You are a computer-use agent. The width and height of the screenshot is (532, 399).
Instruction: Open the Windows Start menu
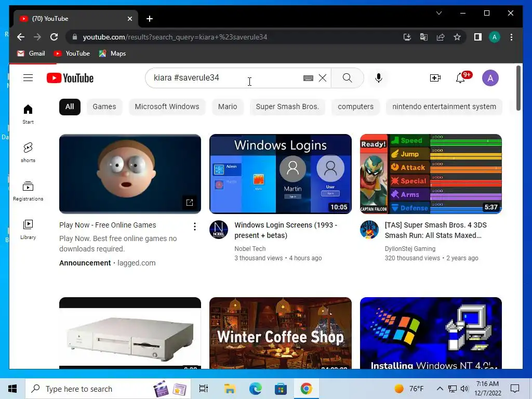pyautogui.click(x=12, y=389)
